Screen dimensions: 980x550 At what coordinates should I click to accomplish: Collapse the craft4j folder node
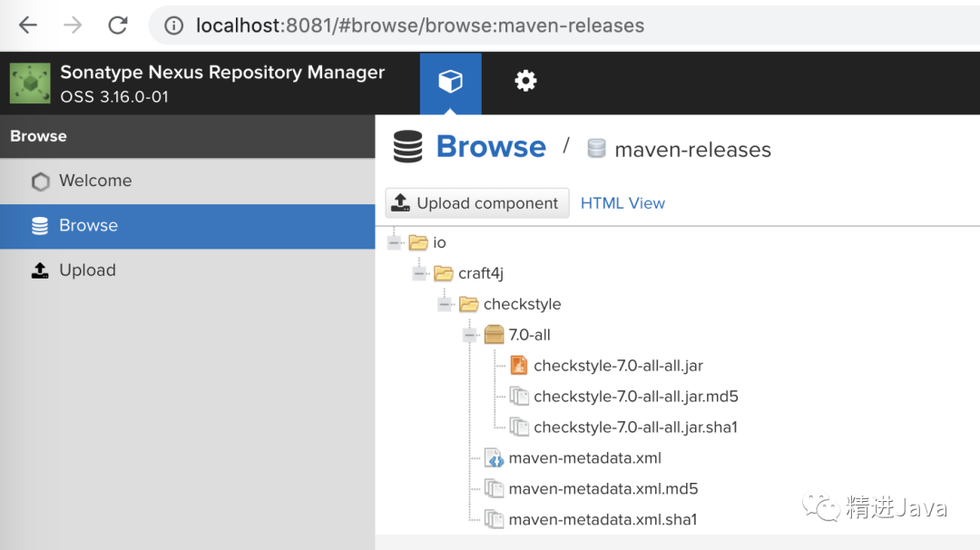(419, 273)
